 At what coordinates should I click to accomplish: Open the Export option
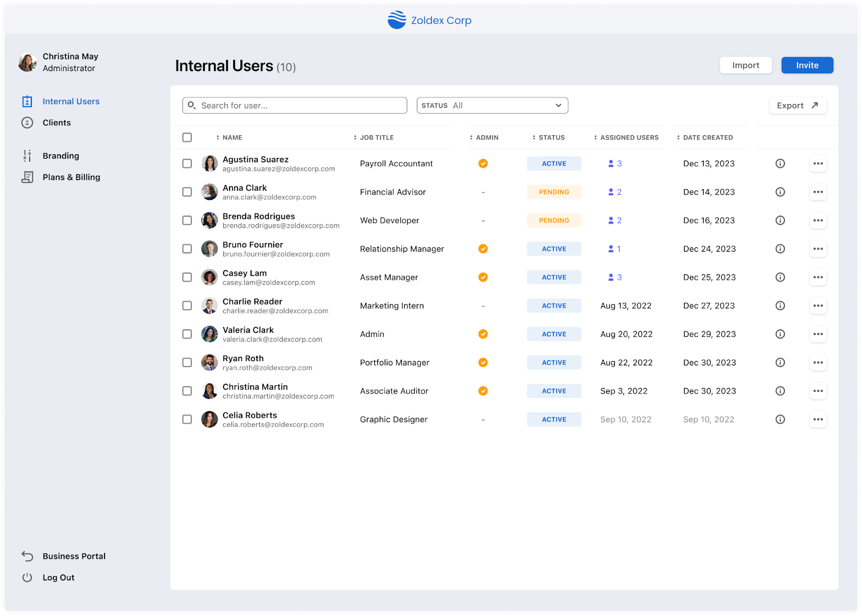click(797, 105)
